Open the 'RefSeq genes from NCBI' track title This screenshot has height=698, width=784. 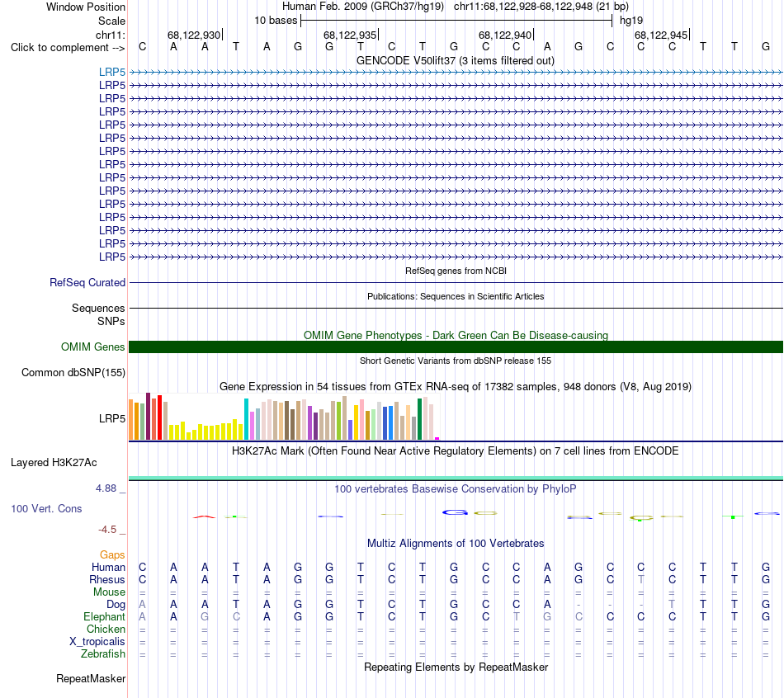point(456,271)
